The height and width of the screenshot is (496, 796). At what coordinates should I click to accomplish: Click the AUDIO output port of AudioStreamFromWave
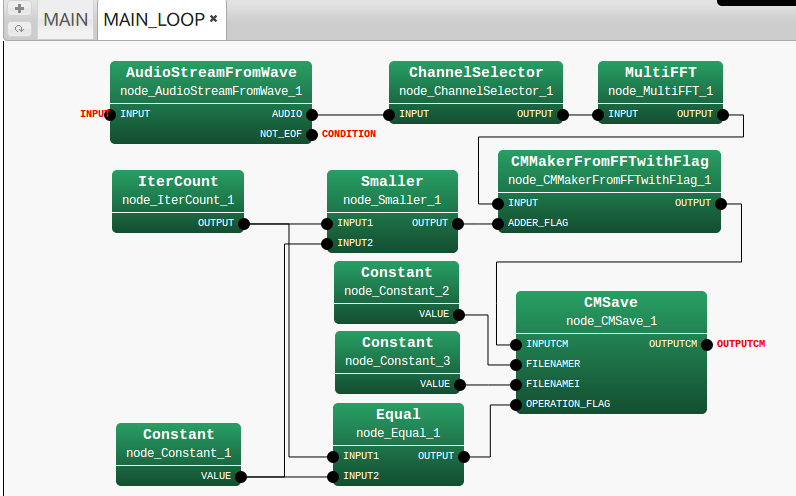tap(312, 114)
